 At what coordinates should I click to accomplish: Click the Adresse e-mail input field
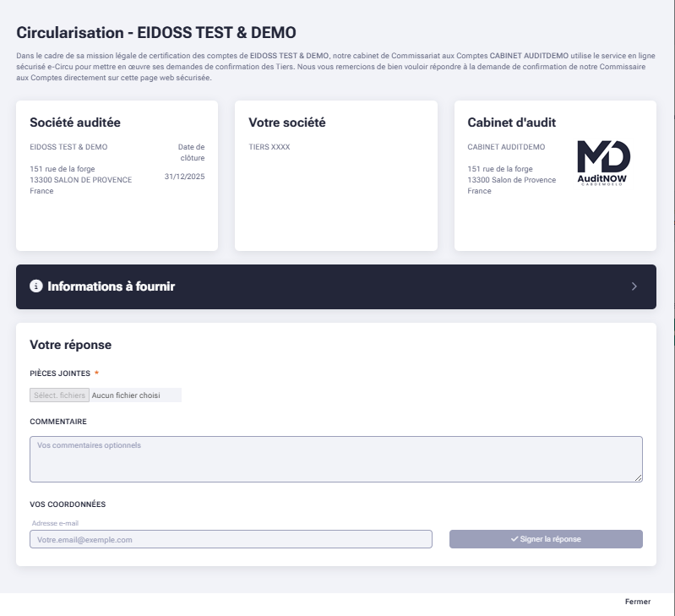pyautogui.click(x=231, y=539)
